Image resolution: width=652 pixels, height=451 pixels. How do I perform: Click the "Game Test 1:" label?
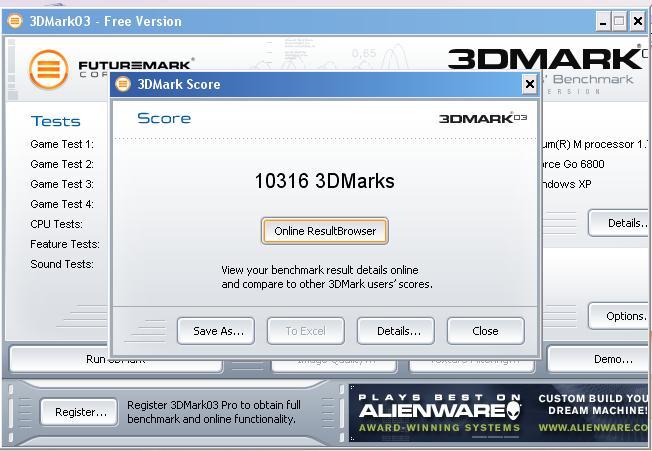tap(62, 144)
